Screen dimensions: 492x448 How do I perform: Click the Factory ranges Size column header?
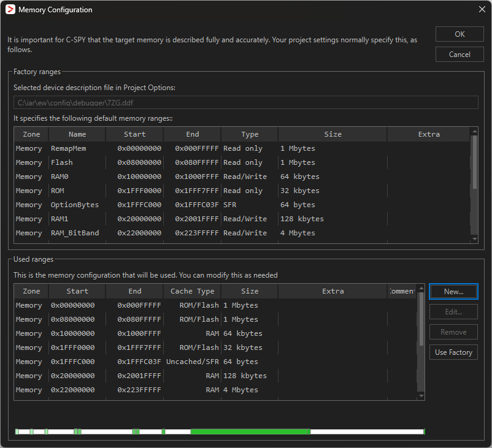click(x=332, y=134)
